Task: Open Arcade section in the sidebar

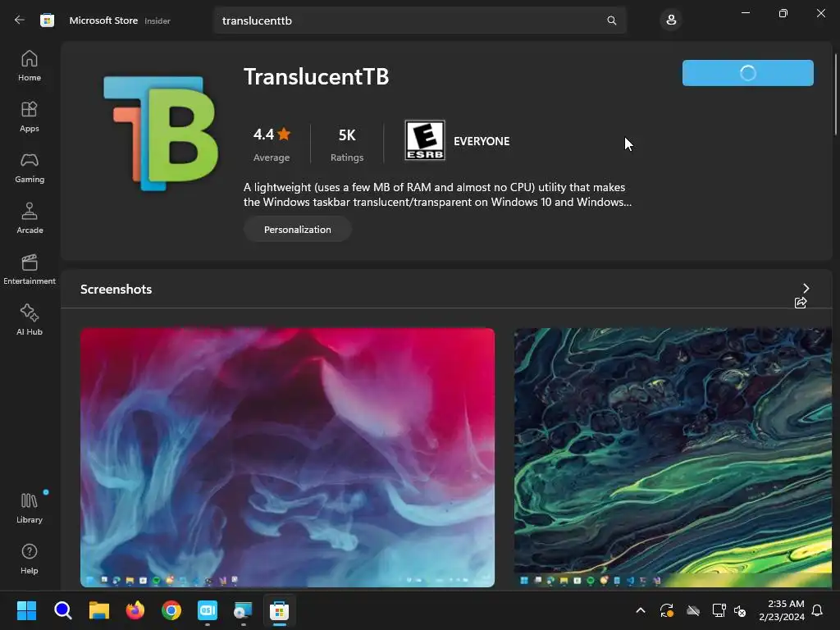Action: pyautogui.click(x=30, y=218)
